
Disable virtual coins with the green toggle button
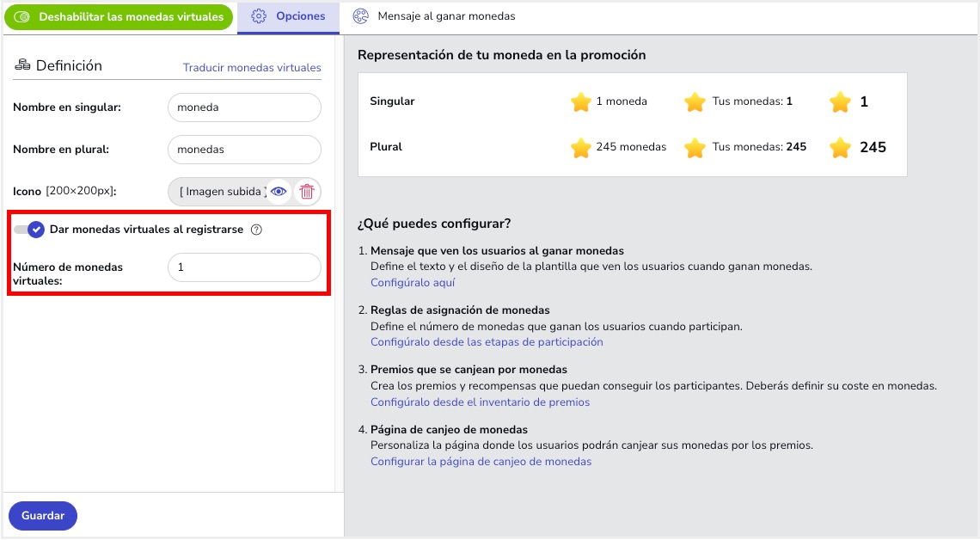tap(119, 16)
